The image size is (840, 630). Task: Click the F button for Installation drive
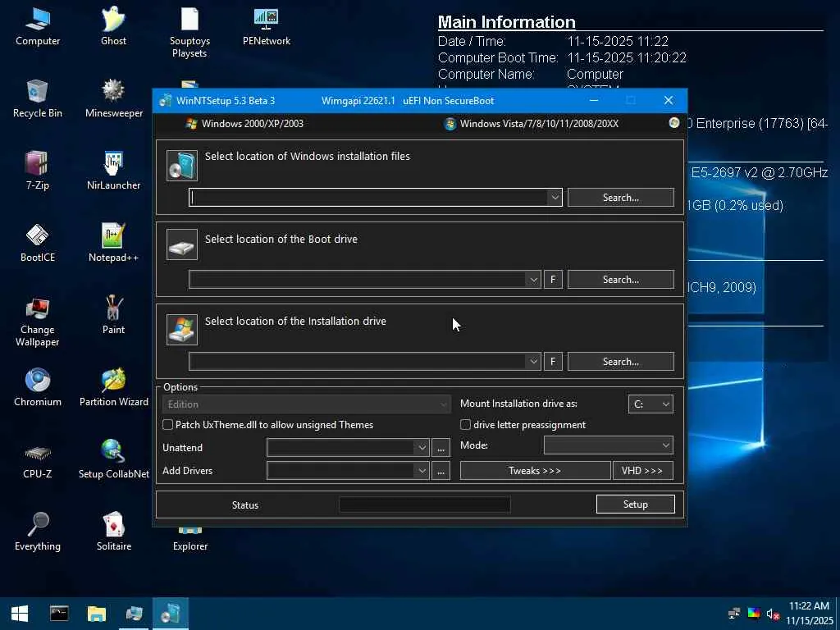tap(553, 362)
